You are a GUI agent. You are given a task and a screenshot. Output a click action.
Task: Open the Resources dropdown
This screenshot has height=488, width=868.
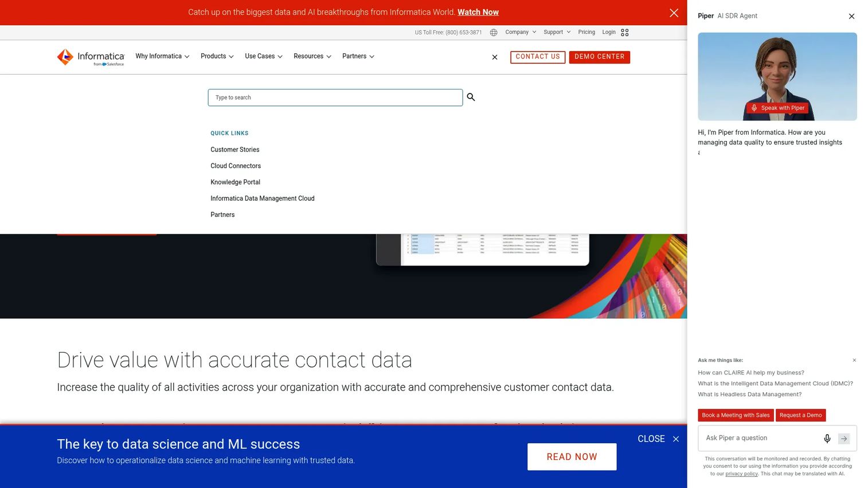(312, 56)
